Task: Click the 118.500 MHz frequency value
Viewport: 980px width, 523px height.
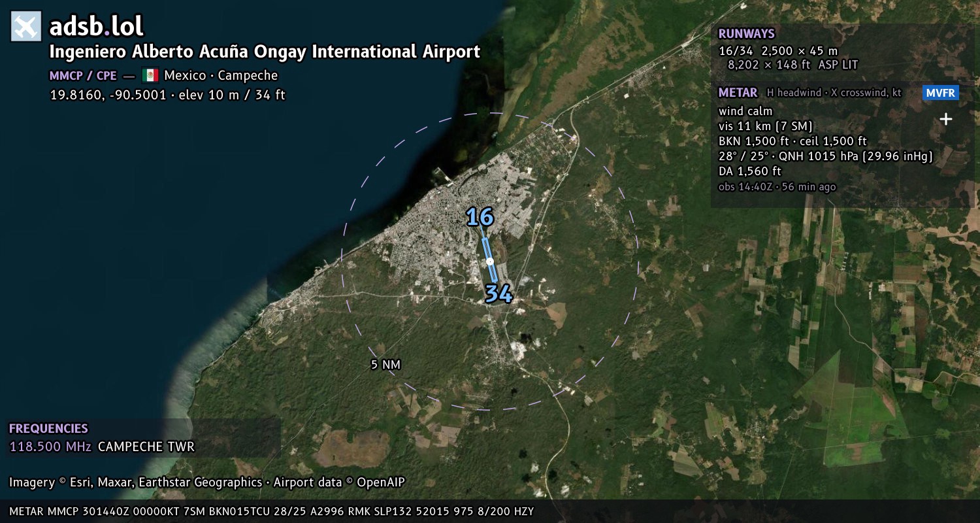Action: (x=50, y=447)
